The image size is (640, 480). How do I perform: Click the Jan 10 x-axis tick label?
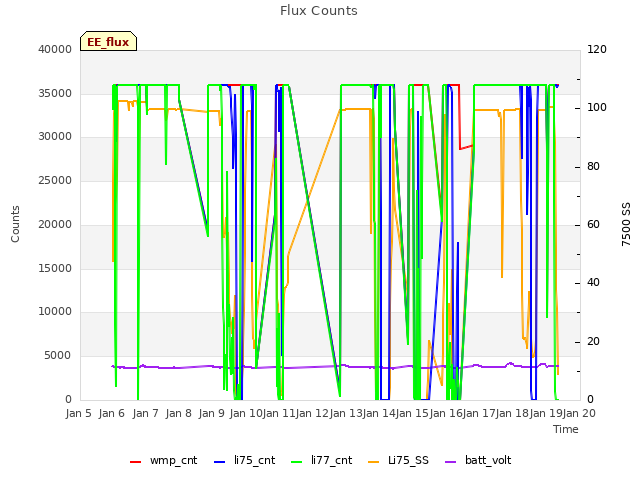(246, 413)
